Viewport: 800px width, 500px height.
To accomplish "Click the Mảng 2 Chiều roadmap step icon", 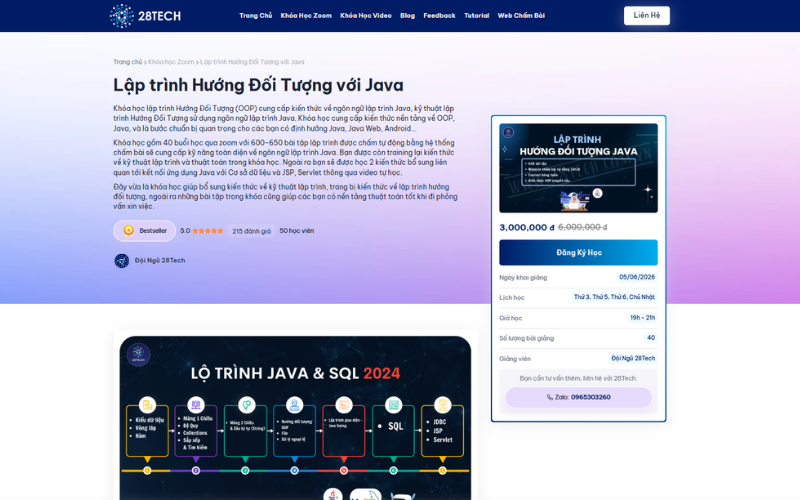I will (245, 405).
